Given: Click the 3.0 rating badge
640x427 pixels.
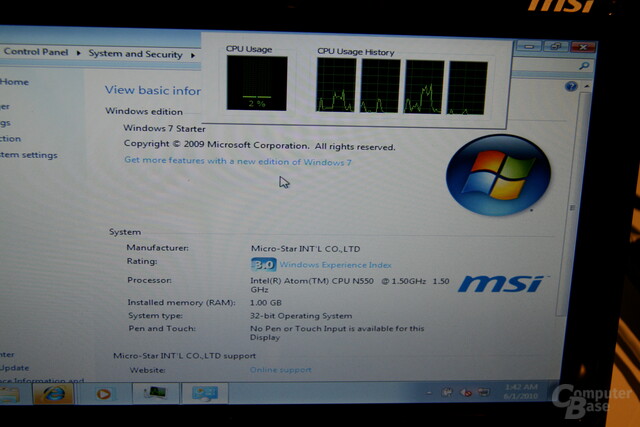Looking at the screenshot, I should pos(263,265).
